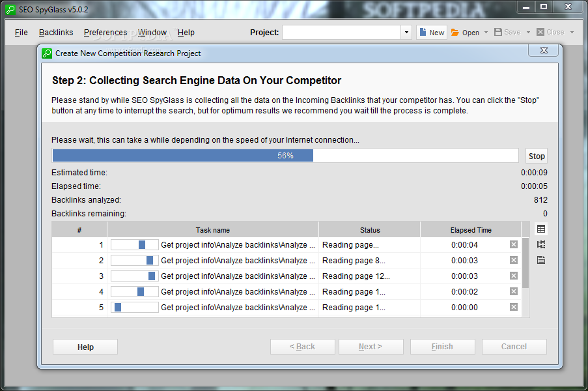The width and height of the screenshot is (588, 391).
Task: Switch to tree view icon
Action: (x=540, y=244)
